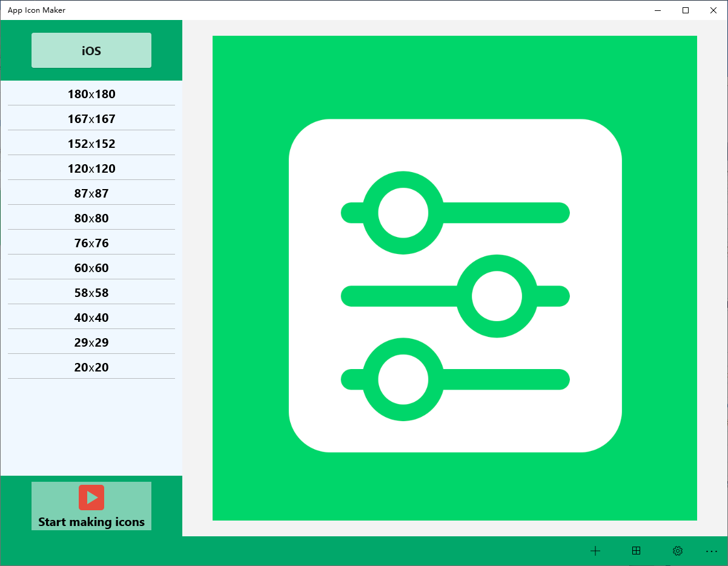Screen dimensions: 728x566
Task: Select the 152x152 icon size
Action: (91, 144)
